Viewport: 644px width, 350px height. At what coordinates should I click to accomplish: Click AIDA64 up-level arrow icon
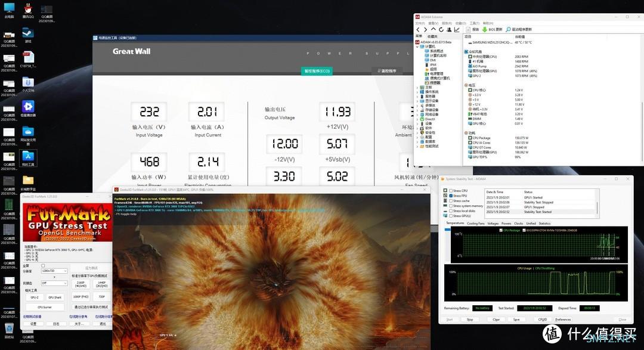pyautogui.click(x=434, y=30)
